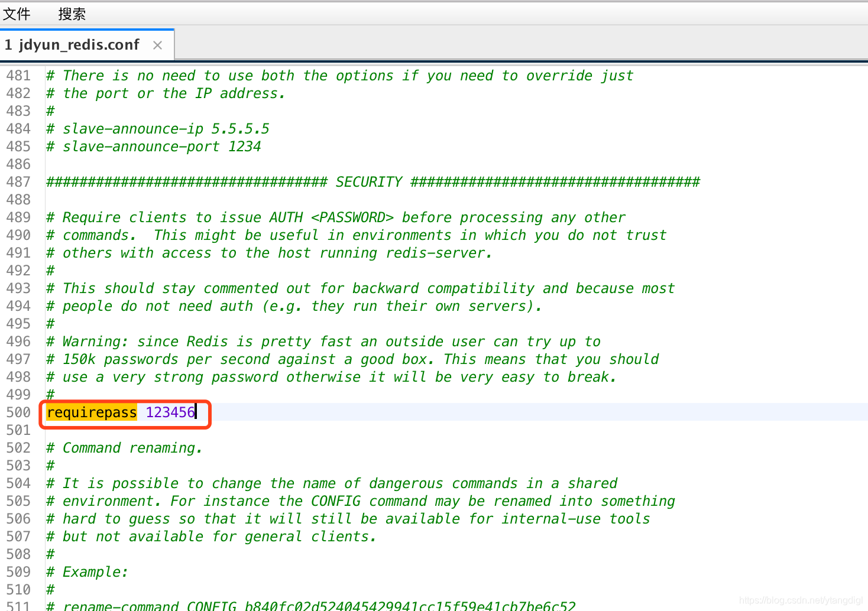The image size is (868, 611).
Task: Click the 'Example:' comment line
Action: (87, 572)
